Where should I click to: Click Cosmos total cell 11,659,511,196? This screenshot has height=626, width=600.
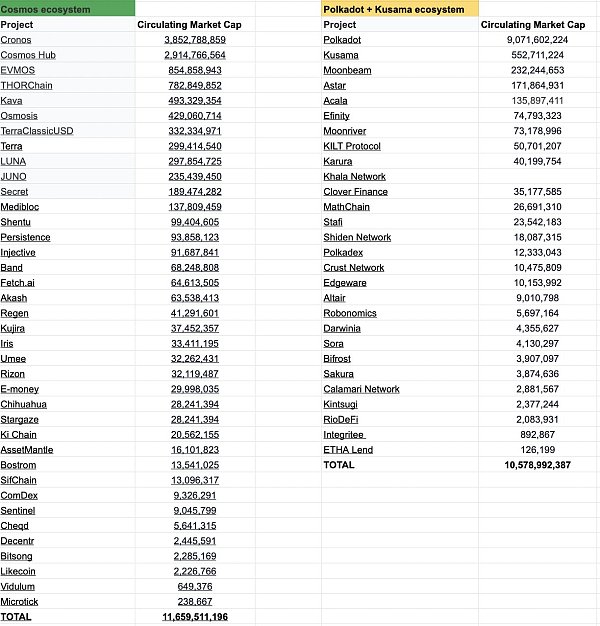click(195, 617)
